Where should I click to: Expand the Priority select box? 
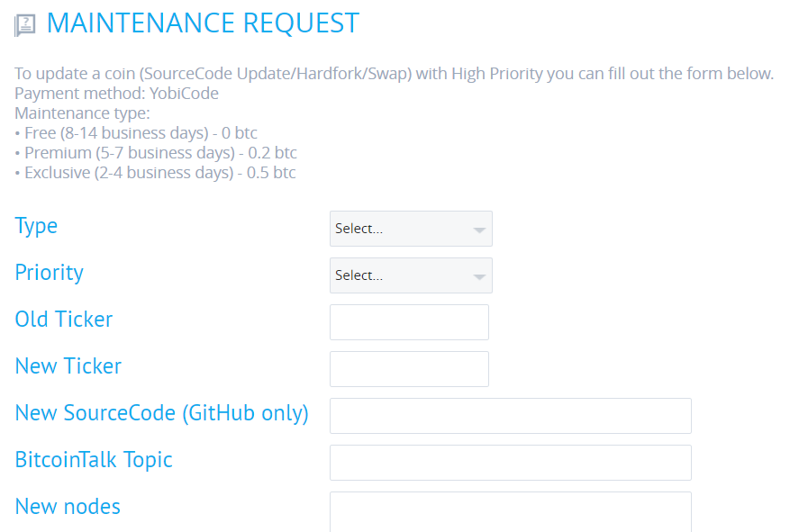(411, 275)
